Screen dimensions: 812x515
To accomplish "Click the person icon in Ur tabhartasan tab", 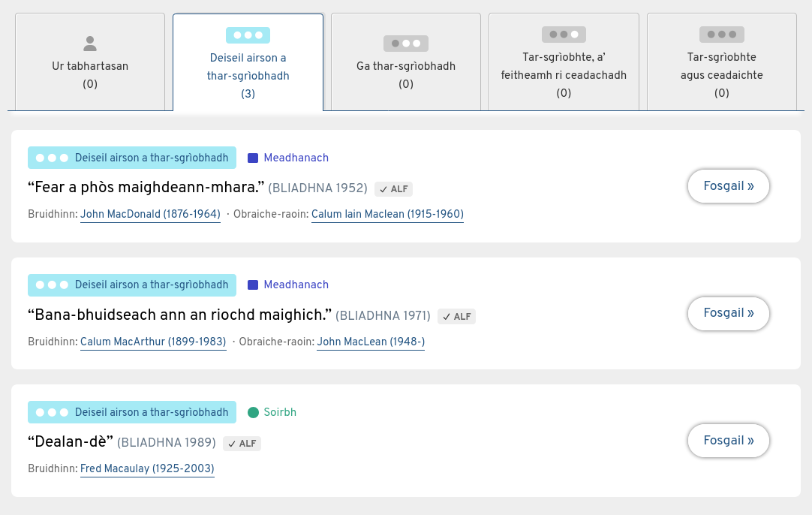I will (90, 44).
